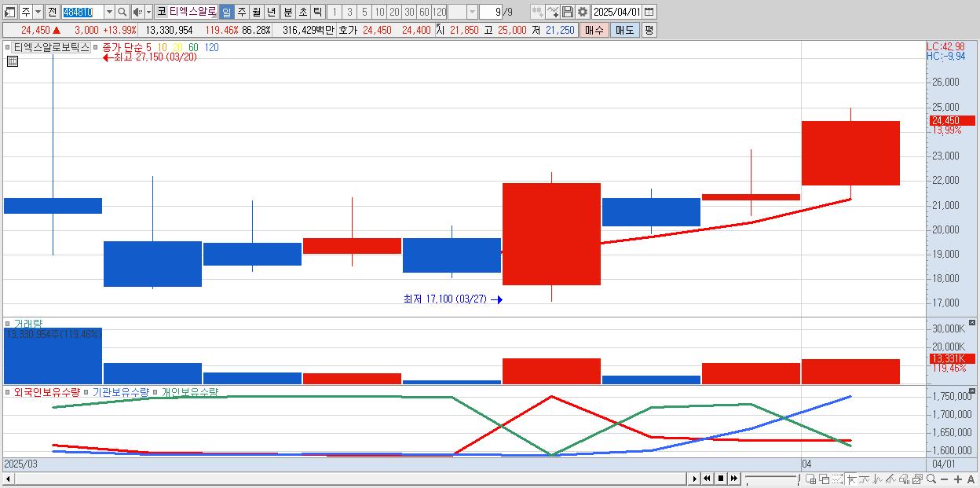Switch chart to 분 (minute) period
The height and width of the screenshot is (488, 980).
click(287, 12)
